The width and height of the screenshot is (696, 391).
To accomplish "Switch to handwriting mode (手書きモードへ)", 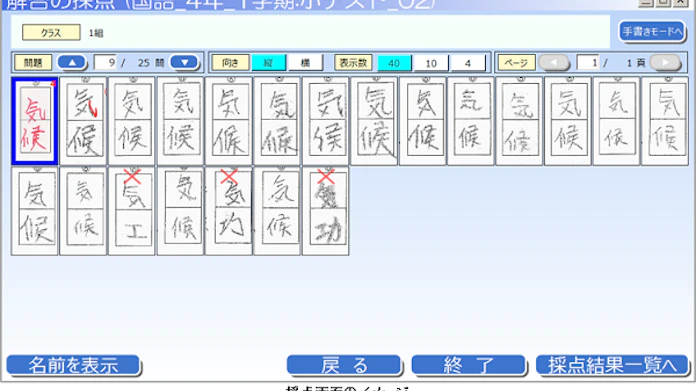I will coord(652,32).
